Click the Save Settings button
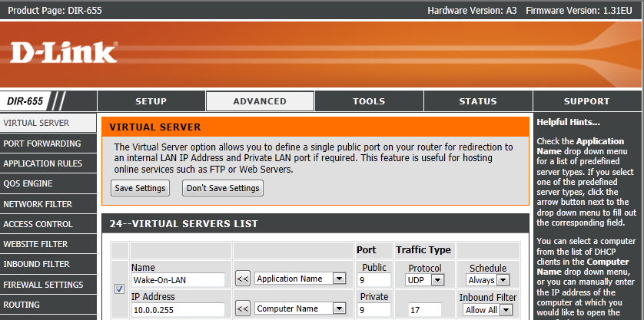 click(140, 188)
